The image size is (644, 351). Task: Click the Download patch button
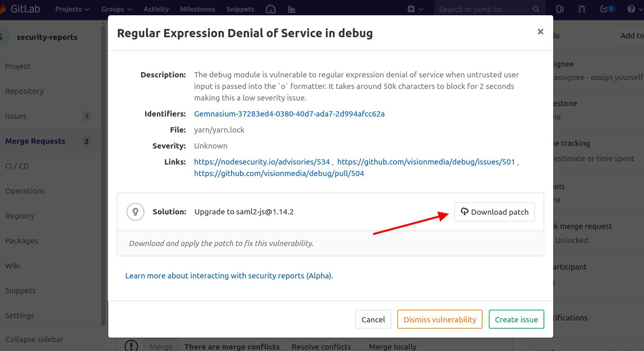[x=494, y=211]
